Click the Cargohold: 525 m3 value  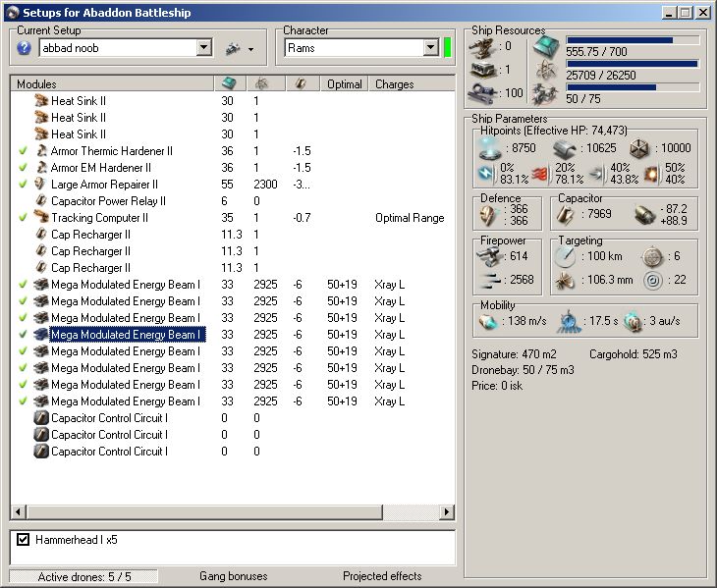634,354
